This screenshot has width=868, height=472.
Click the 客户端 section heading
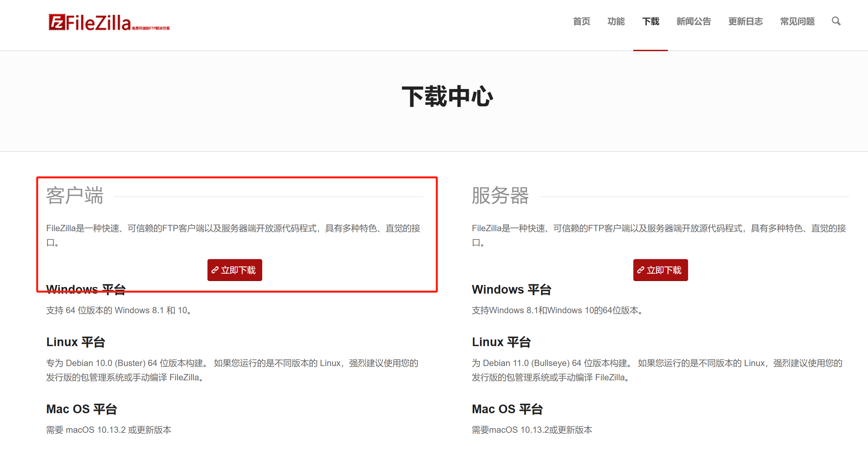point(75,196)
